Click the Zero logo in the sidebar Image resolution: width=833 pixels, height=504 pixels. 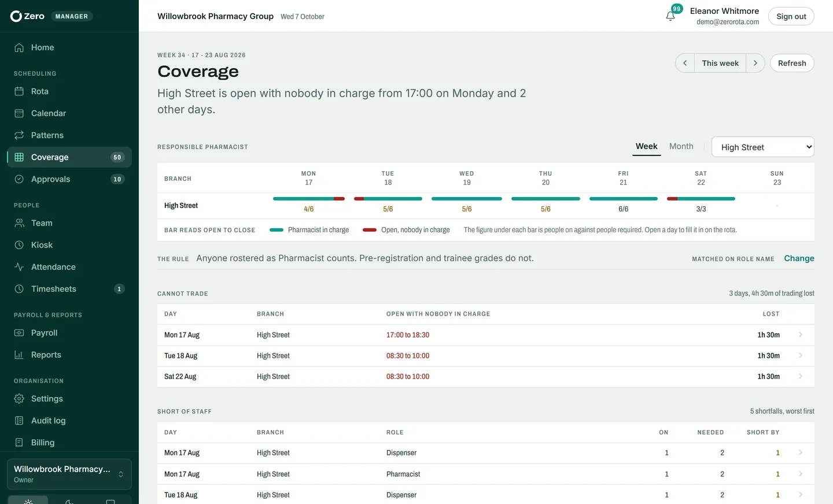[x=27, y=16]
